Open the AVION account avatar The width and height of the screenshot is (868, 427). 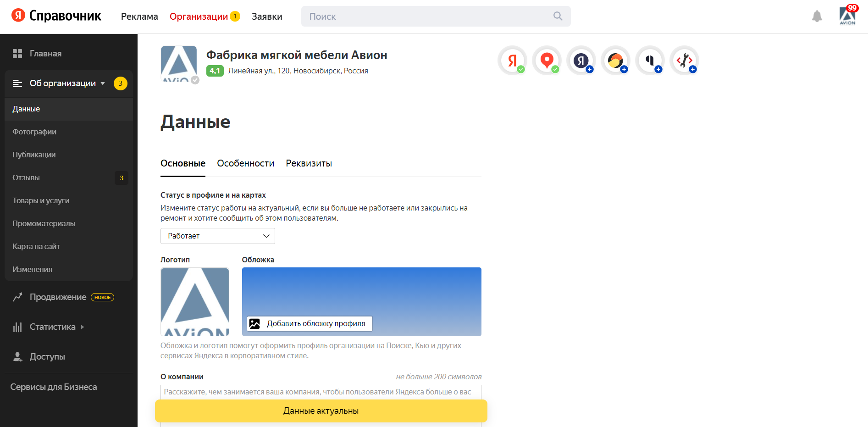847,16
